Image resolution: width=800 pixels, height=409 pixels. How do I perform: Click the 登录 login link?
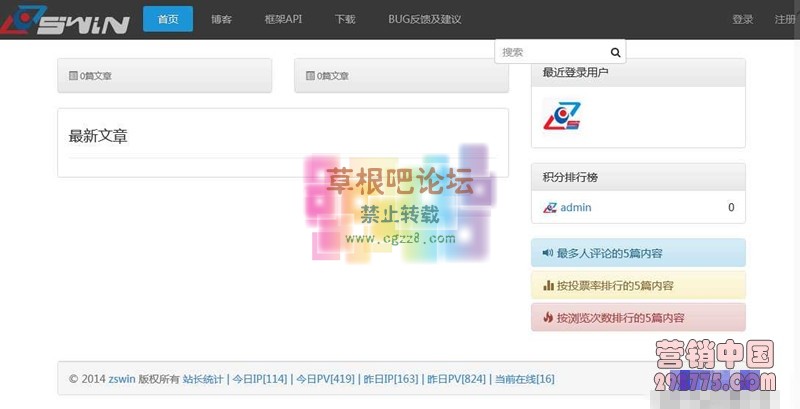tap(742, 19)
